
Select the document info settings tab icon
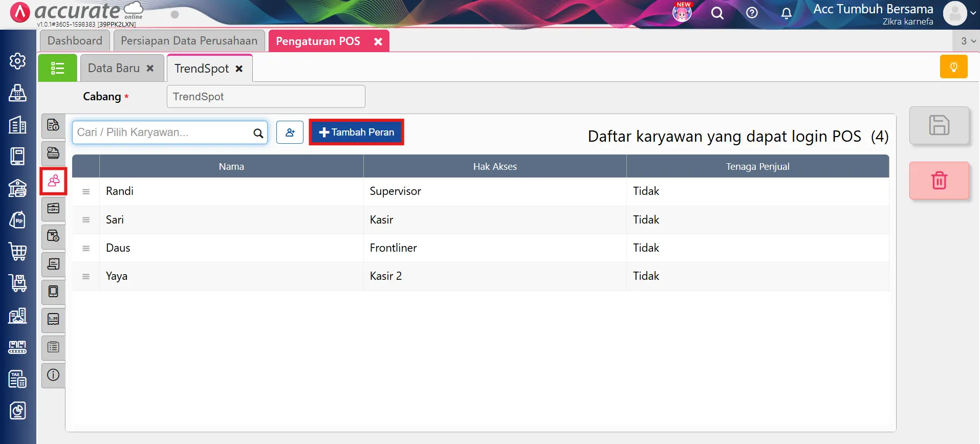pyautogui.click(x=53, y=125)
